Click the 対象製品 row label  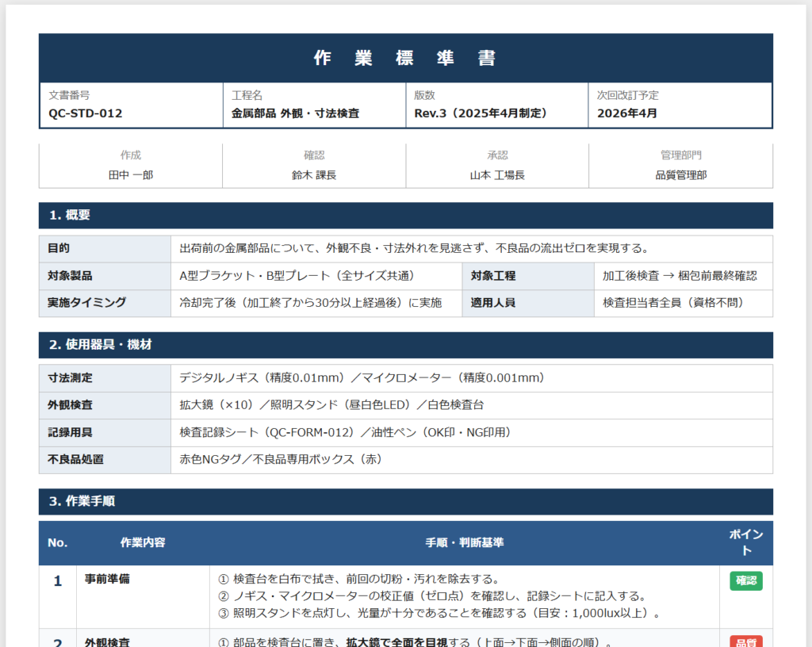click(70, 276)
